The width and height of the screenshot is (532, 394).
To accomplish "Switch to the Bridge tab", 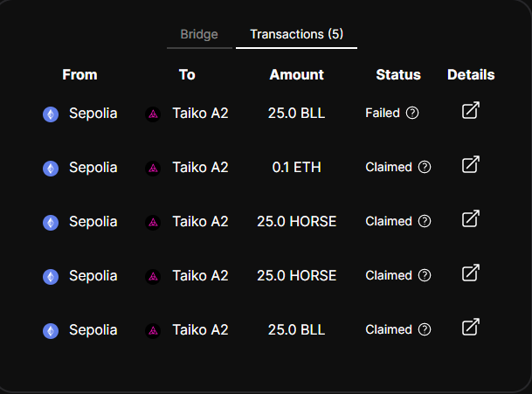I will click(199, 35).
